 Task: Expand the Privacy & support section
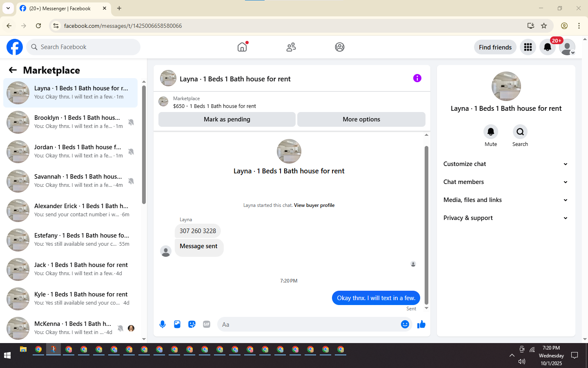pyautogui.click(x=506, y=218)
